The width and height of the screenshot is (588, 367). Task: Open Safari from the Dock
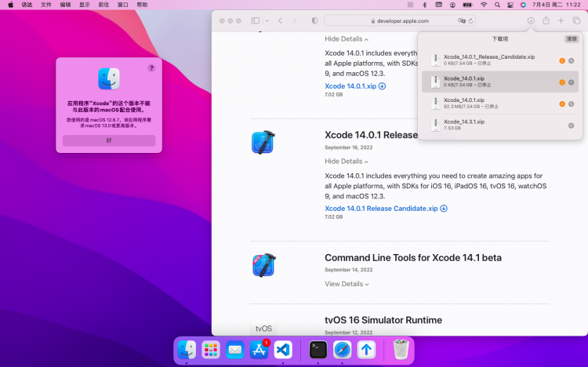[x=342, y=350]
